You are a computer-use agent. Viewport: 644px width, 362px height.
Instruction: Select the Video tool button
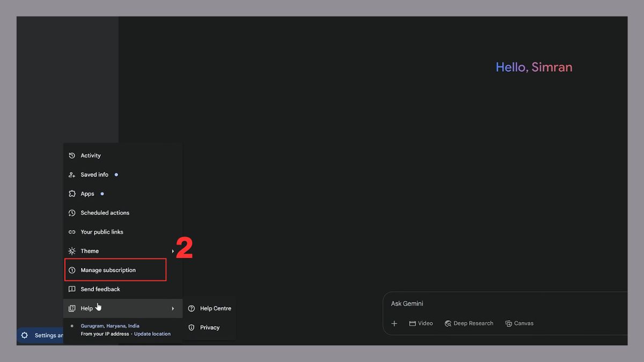click(421, 323)
